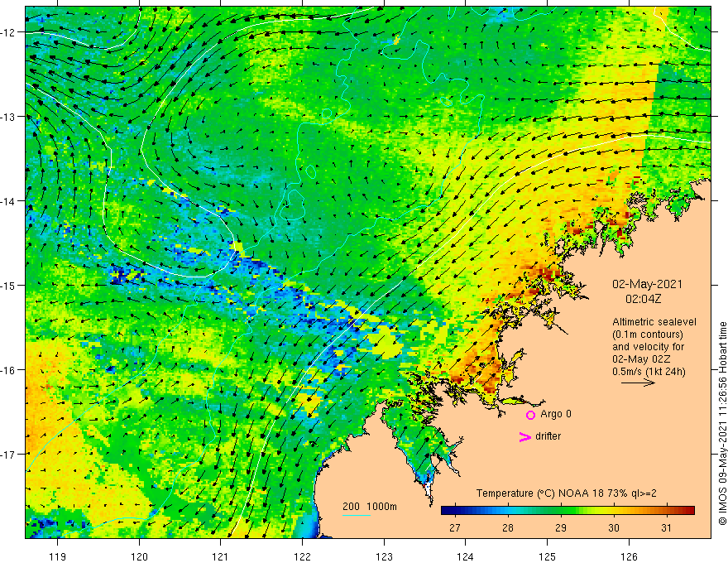Click the colorbar tick label 29
728x563 pixels.
coord(561,527)
